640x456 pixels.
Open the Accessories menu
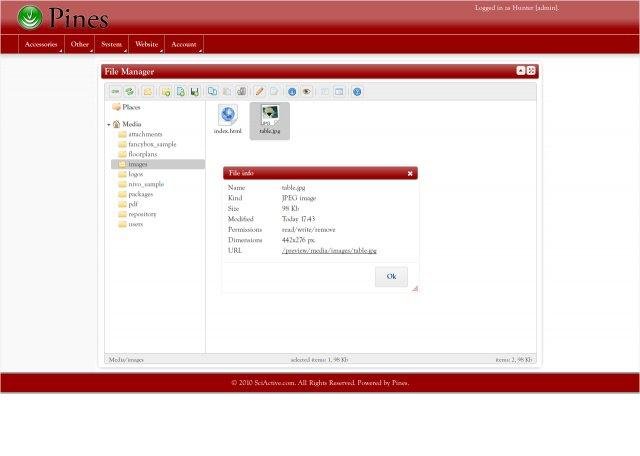41,44
